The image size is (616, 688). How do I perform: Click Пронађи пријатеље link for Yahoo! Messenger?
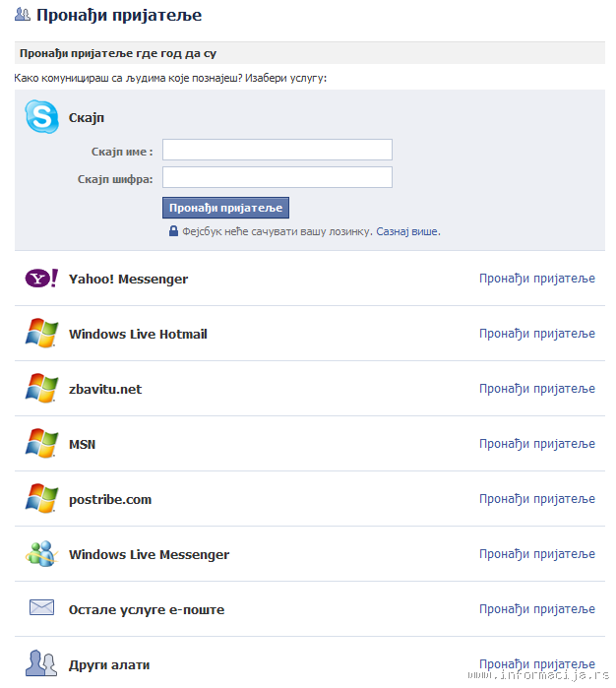[537, 279]
